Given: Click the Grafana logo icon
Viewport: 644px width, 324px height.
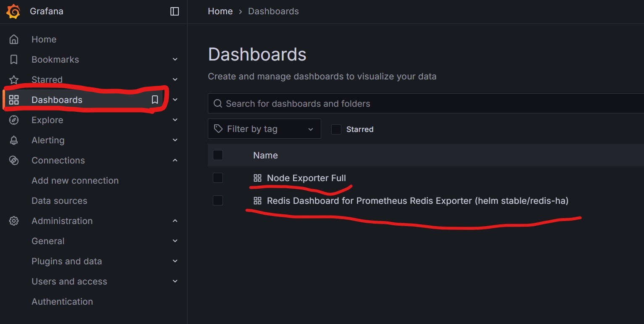Looking at the screenshot, I should click(x=13, y=11).
